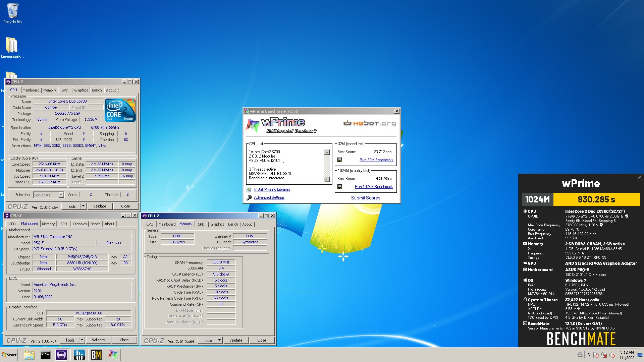Click the Intel Core 2 Duo logo badge
Screen dimensions: 644x362
pyautogui.click(x=120, y=110)
